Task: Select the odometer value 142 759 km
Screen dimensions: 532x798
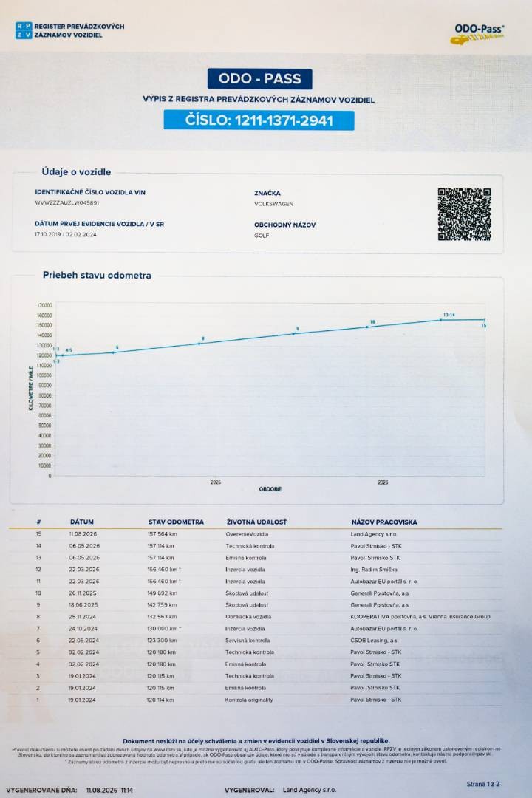Action: coord(163,605)
